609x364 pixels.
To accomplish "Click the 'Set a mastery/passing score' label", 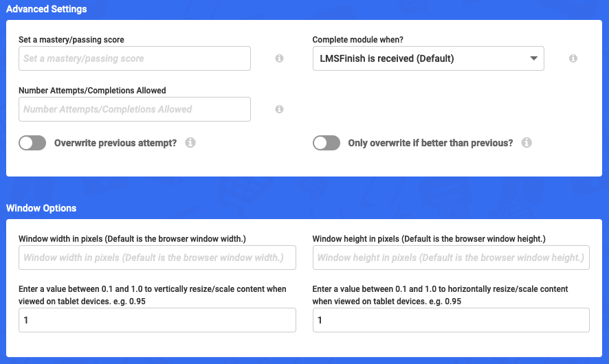I will [x=71, y=40].
